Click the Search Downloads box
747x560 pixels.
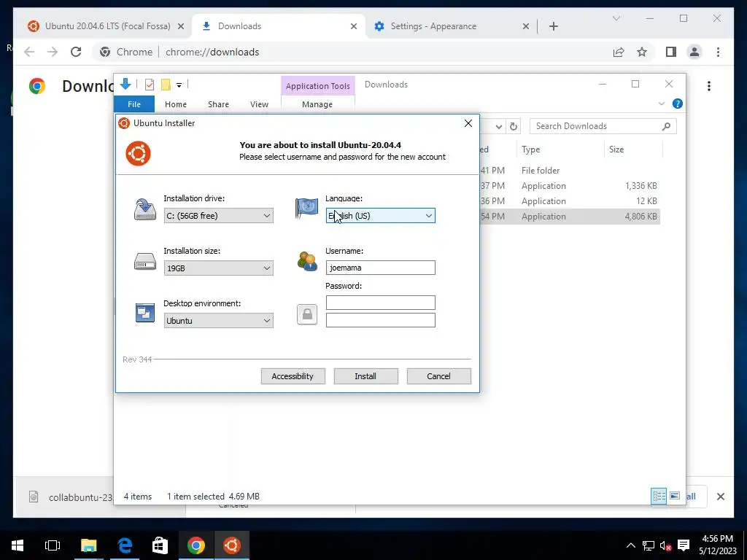[x=603, y=126]
